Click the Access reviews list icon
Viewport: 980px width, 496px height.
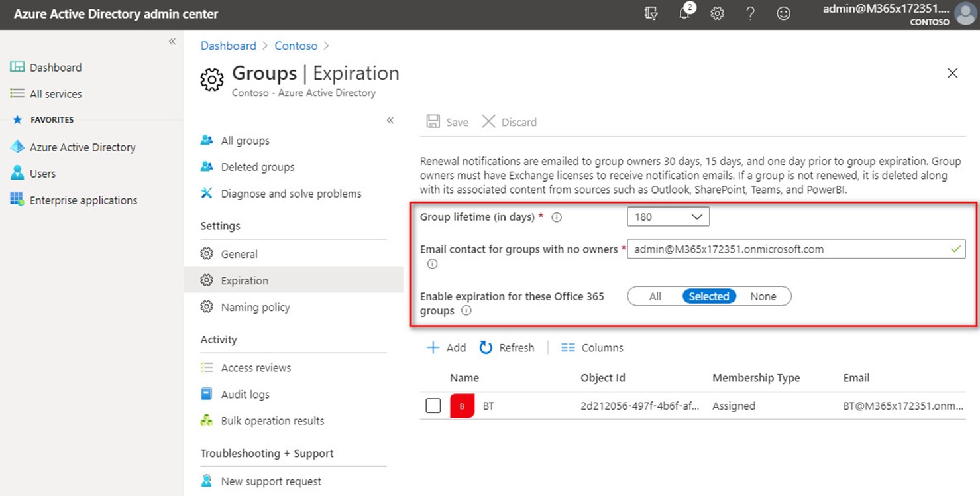click(x=207, y=367)
